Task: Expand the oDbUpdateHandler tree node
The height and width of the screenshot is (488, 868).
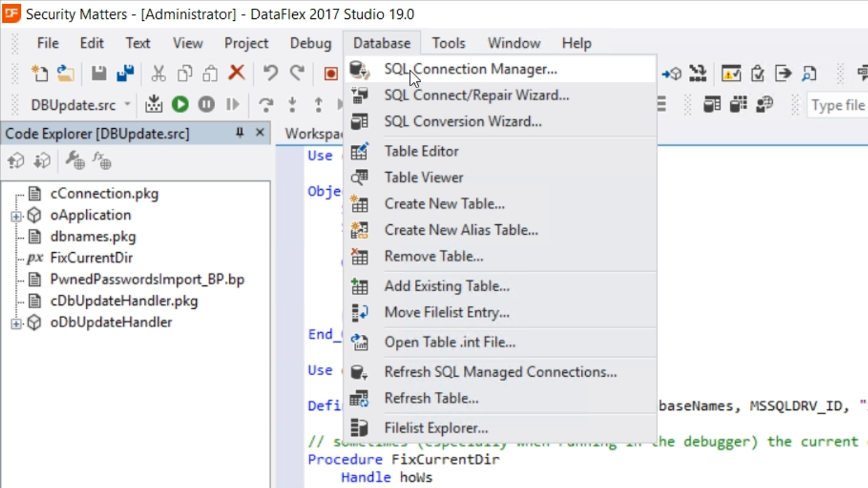Action: [16, 323]
